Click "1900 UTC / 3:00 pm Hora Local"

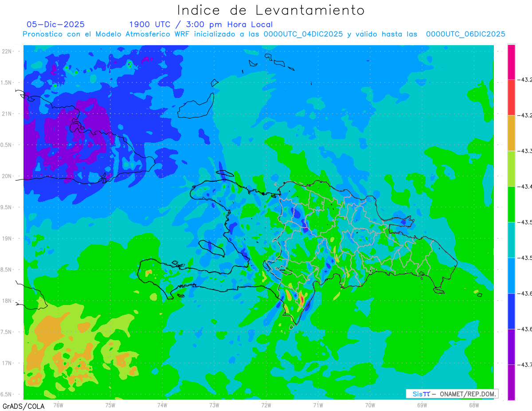point(201,25)
